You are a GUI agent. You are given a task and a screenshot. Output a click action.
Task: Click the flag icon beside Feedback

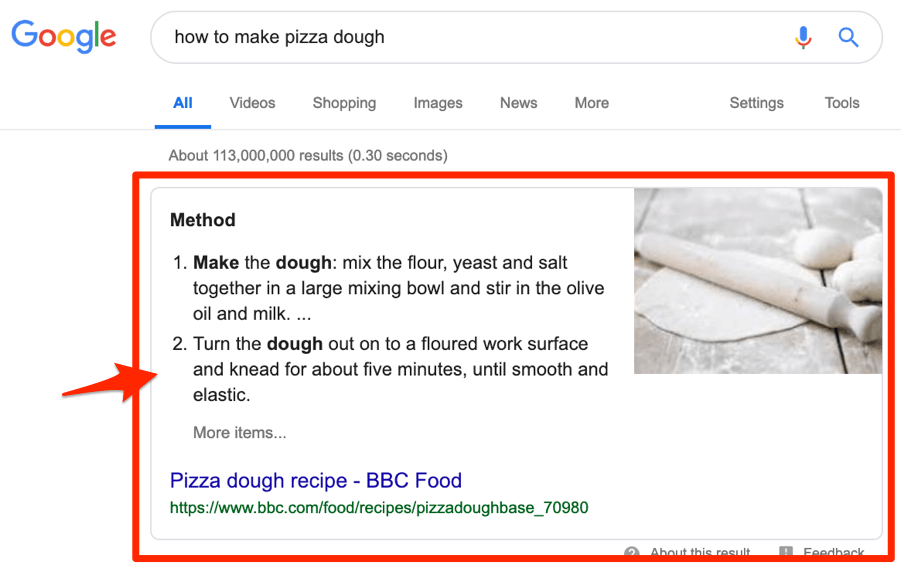point(786,553)
